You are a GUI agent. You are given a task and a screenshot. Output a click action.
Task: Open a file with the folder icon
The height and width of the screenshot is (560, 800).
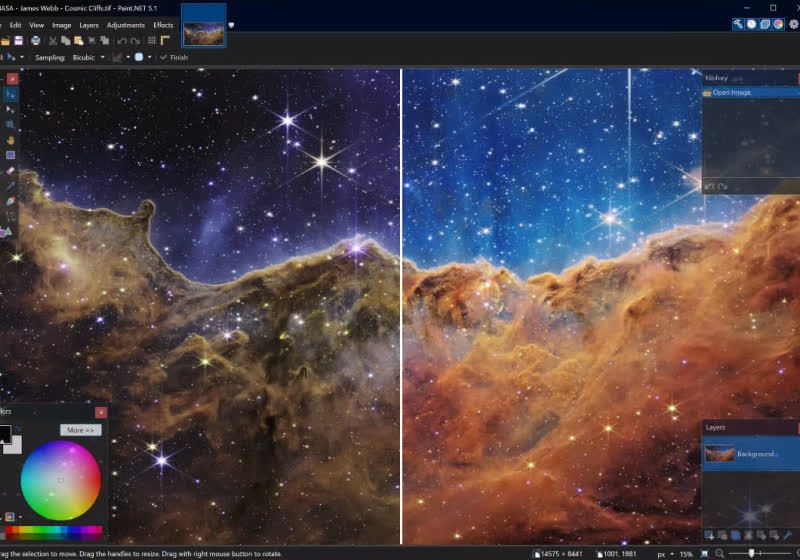[x=5, y=41]
